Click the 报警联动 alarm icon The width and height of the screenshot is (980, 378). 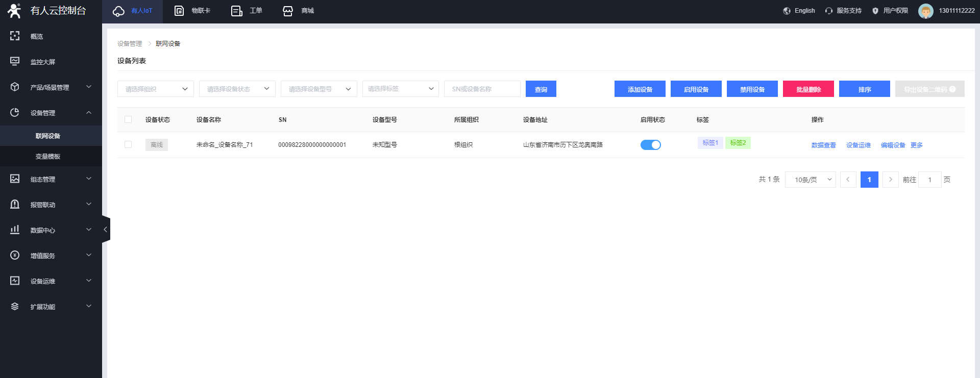[15, 204]
